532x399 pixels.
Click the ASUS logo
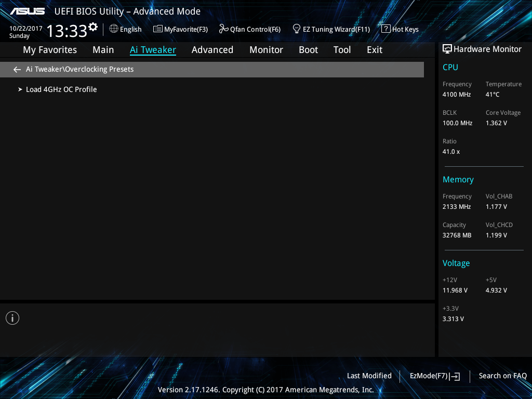pyautogui.click(x=27, y=11)
